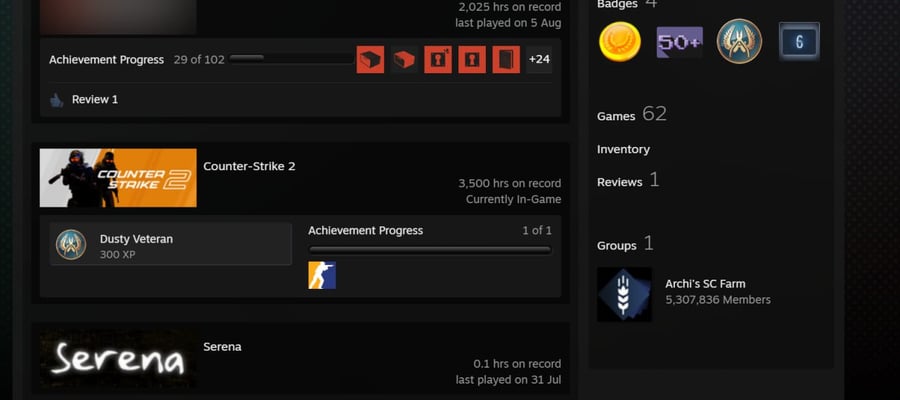Click the Counter-Strike 2 achievement progress bar
This screenshot has height=400, width=900.
[x=430, y=250]
